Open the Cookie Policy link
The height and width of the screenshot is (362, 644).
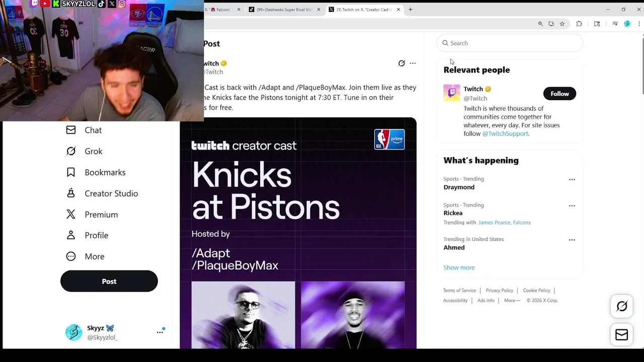point(536,291)
